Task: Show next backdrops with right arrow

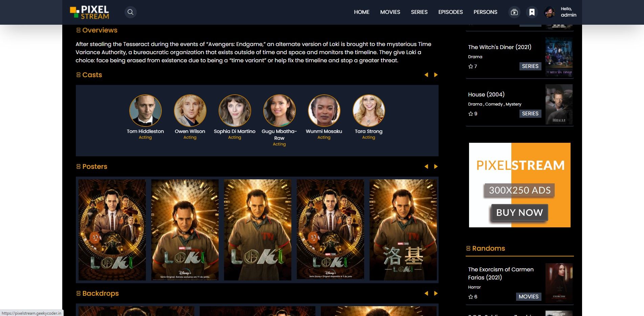Action: coord(436,293)
